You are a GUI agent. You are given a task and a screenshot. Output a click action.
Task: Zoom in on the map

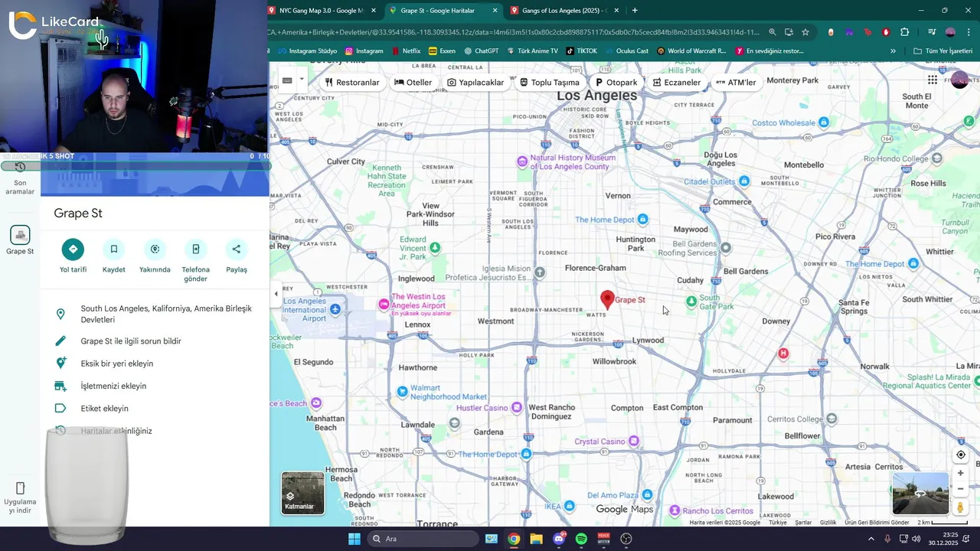tap(960, 473)
